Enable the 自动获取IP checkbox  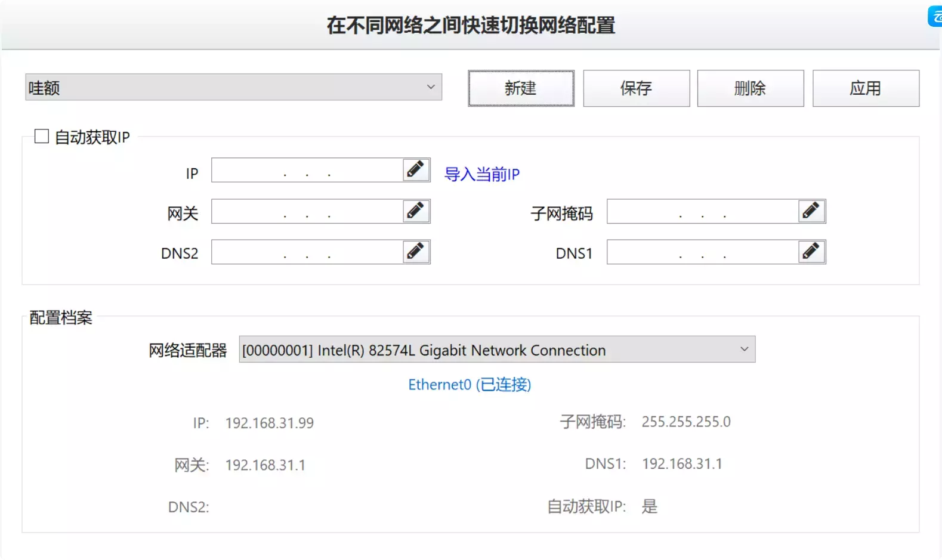[42, 137]
